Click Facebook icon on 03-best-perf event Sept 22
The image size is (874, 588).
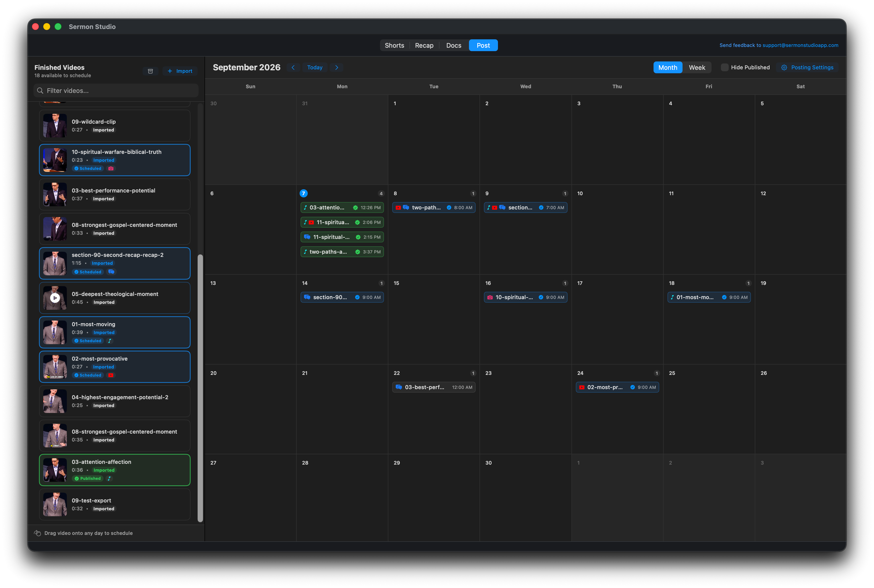click(x=399, y=387)
